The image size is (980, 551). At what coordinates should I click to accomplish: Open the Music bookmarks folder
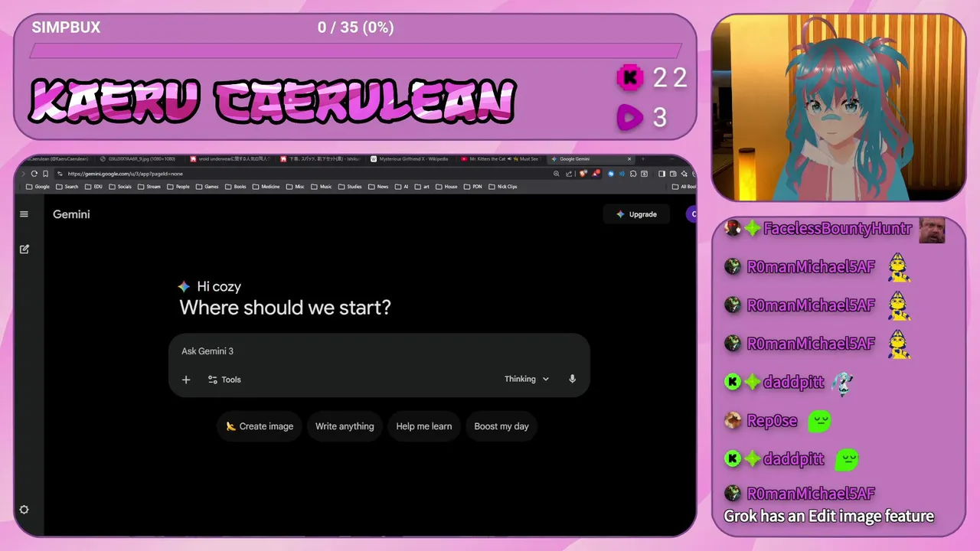(x=322, y=187)
